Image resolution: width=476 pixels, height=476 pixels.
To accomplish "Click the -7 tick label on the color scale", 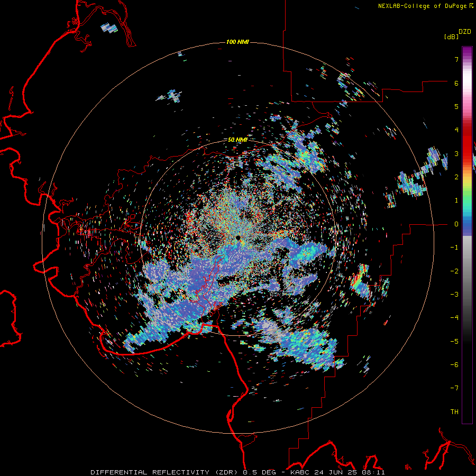I will (x=454, y=388).
